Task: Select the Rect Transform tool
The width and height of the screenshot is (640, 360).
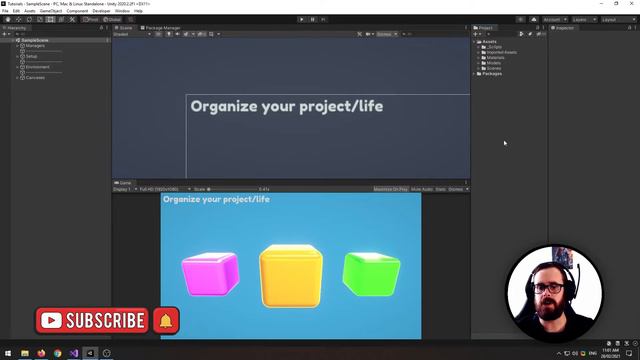Action: [x=50, y=19]
